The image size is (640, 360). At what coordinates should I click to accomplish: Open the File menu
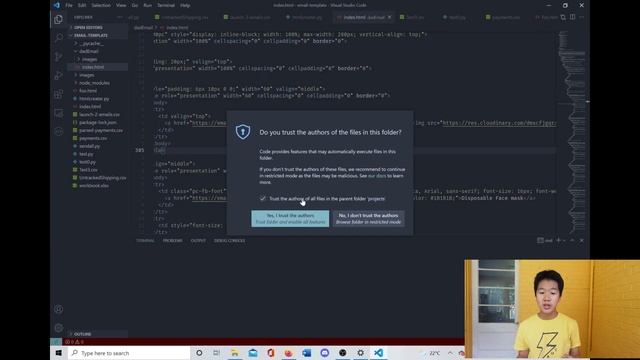[x=69, y=5]
